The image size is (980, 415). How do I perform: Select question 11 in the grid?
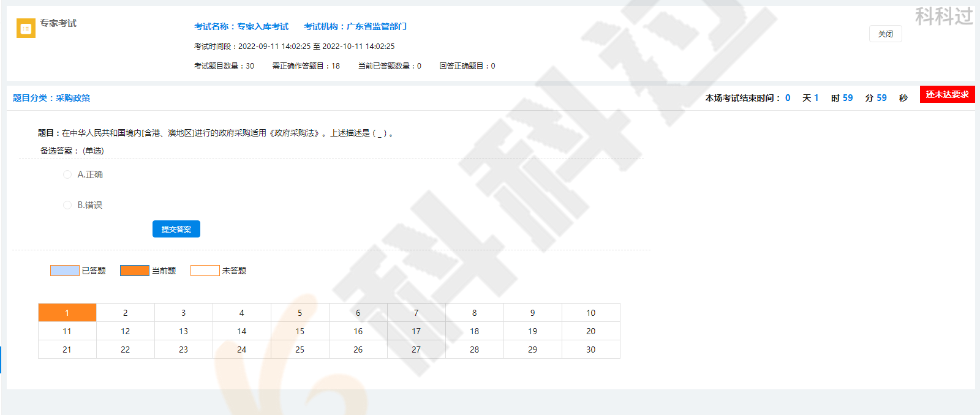pyautogui.click(x=67, y=331)
